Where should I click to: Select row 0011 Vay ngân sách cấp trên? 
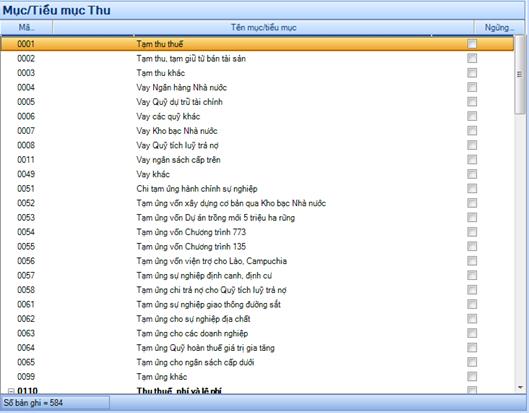[x=257, y=160]
